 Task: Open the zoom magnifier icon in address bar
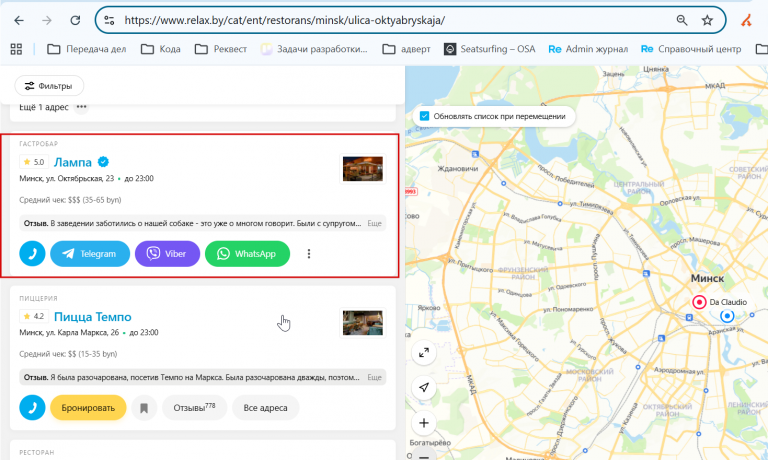682,20
